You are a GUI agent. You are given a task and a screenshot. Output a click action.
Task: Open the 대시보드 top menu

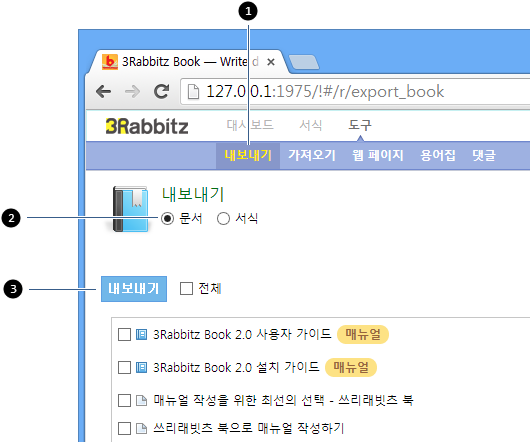pyautogui.click(x=250, y=125)
